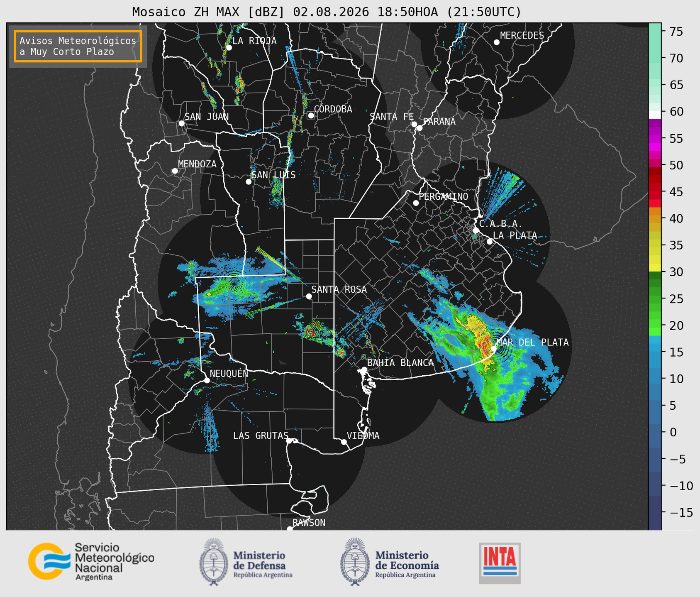The image size is (700, 597).
Task: Select the Mar del Plata city marker
Action: click(x=494, y=348)
